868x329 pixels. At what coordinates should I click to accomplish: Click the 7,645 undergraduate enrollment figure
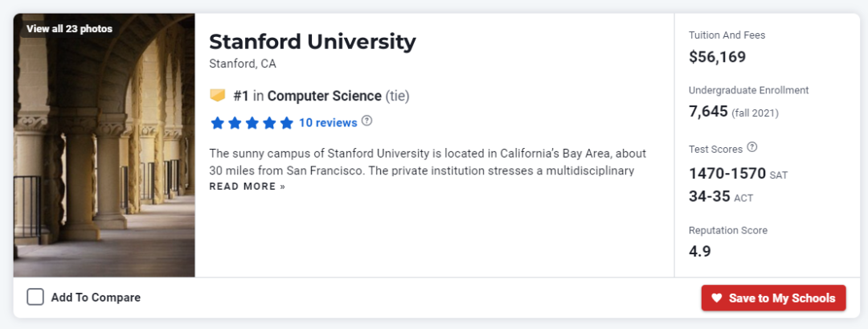coord(708,111)
